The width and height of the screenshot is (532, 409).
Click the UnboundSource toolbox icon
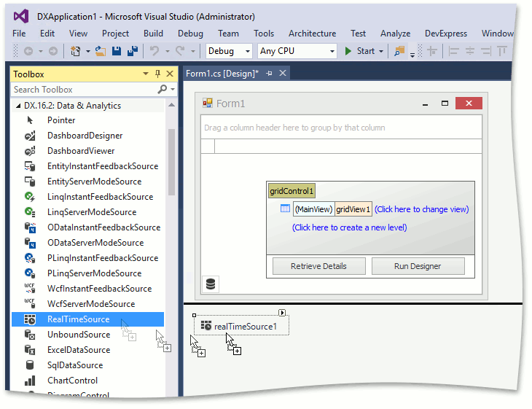tap(30, 335)
